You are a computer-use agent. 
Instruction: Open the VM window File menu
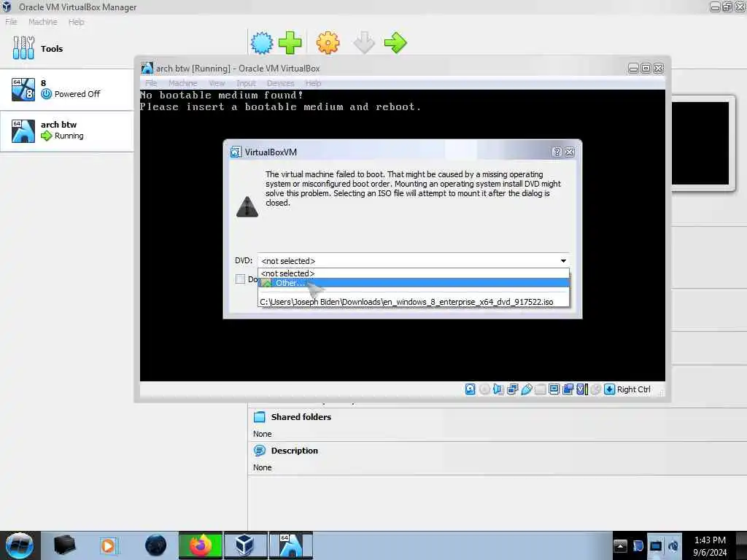151,83
